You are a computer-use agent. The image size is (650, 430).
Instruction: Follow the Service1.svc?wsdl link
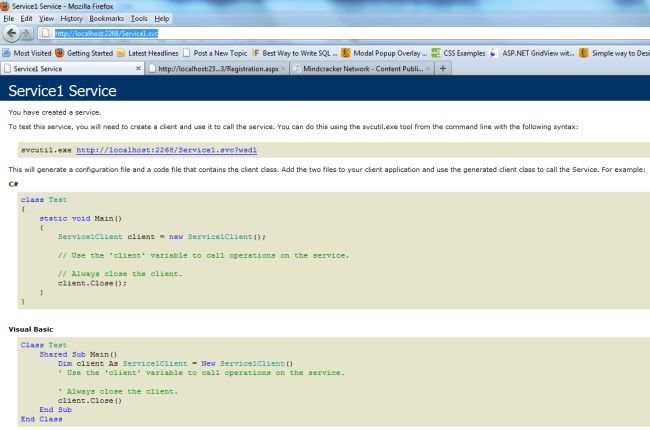pos(167,150)
